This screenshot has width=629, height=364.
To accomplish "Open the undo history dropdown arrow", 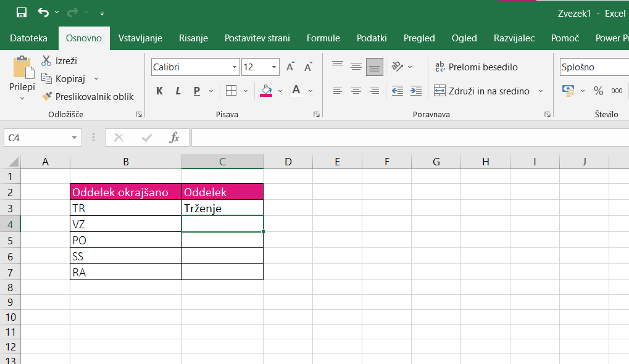I will click(57, 12).
